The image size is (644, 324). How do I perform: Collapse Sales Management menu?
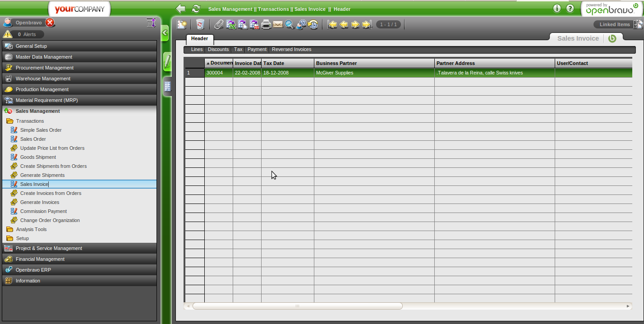point(79,111)
